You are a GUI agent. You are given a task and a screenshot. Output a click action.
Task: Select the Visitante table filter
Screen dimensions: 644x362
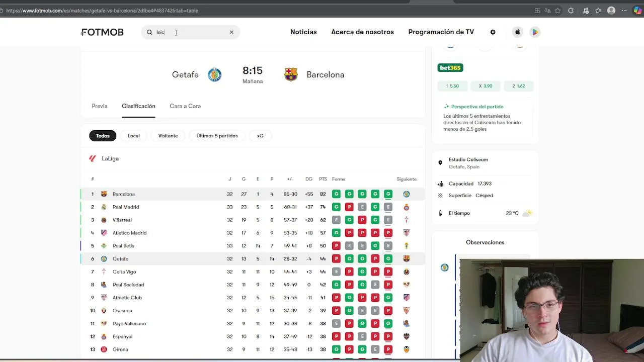[x=168, y=136]
